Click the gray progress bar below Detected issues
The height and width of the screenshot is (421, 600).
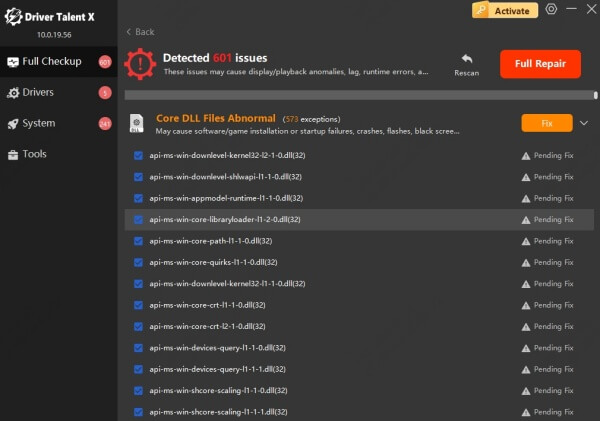coord(359,95)
